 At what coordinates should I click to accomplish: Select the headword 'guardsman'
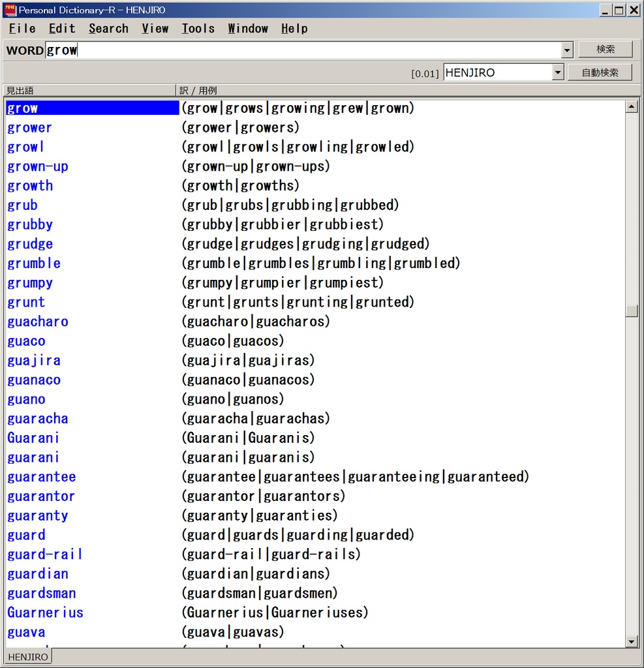point(41,594)
